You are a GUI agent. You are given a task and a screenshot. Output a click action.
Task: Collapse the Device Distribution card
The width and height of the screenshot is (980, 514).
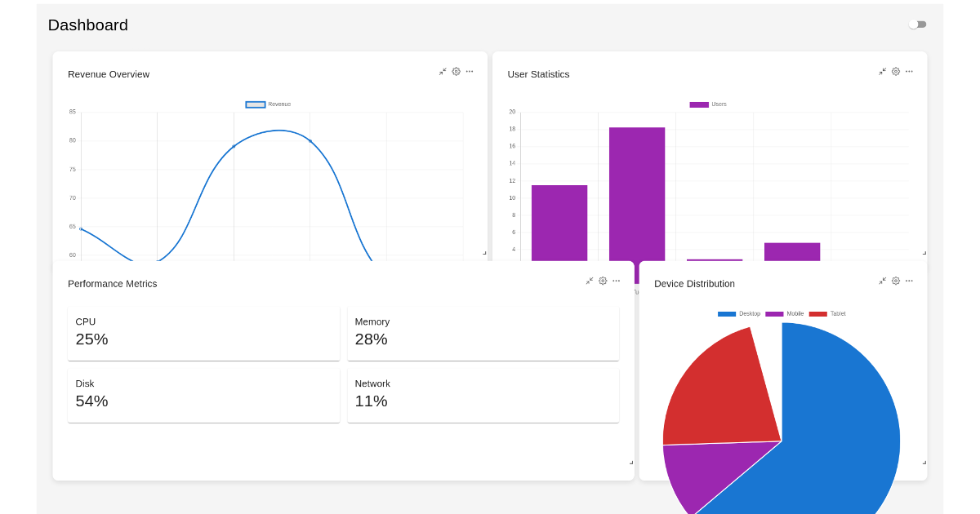click(882, 280)
